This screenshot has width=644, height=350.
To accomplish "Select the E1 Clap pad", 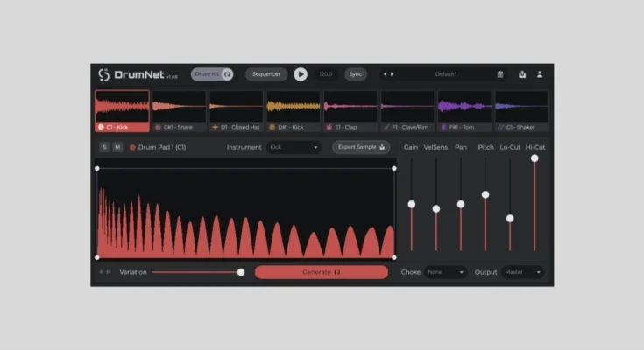I will click(350, 111).
